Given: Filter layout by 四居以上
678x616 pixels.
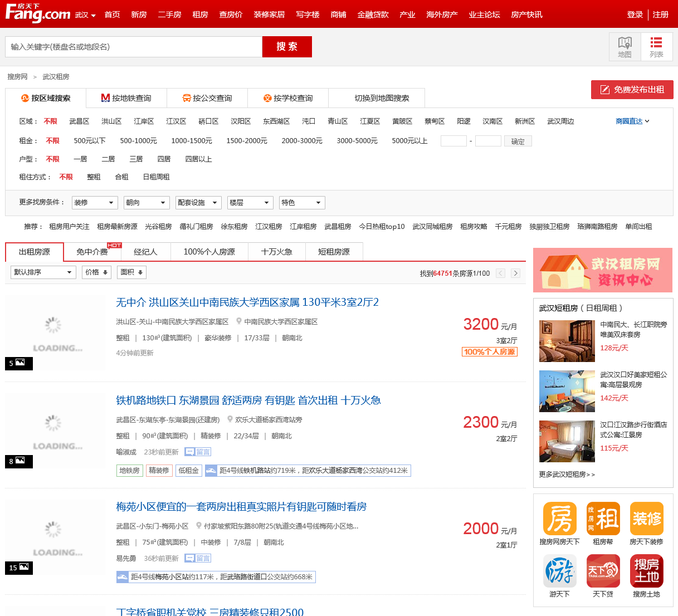Looking at the screenshot, I should pyautogui.click(x=198, y=159).
